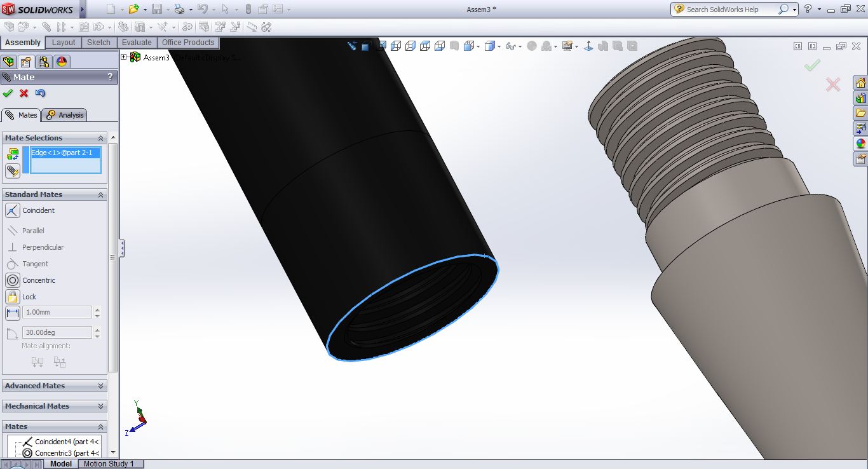
Task: Open the Sketch tab
Action: (x=98, y=43)
